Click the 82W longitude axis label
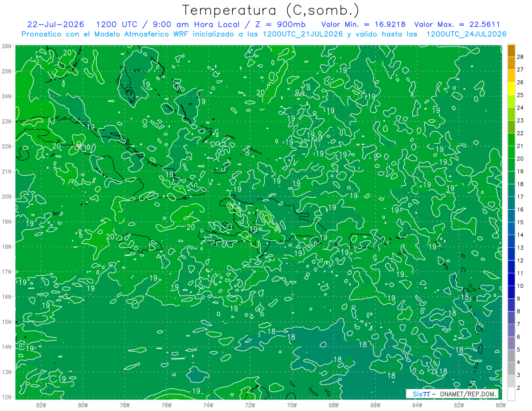 [x=41, y=405]
